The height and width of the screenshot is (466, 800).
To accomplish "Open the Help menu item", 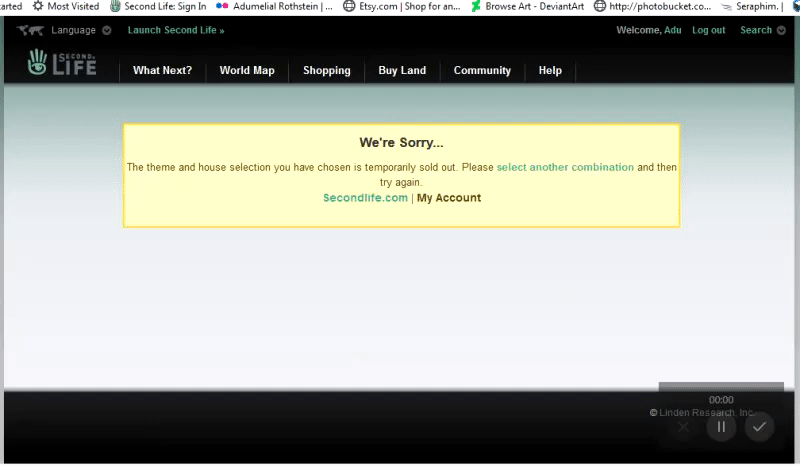I will 550,70.
